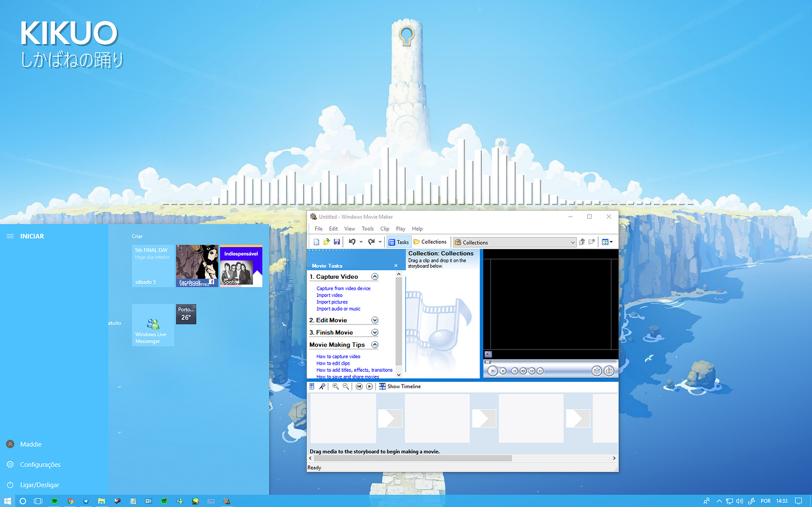Screen dimensions: 812x507
Task: Activate the Narrate Timeline microphone icon
Action: [x=322, y=386]
